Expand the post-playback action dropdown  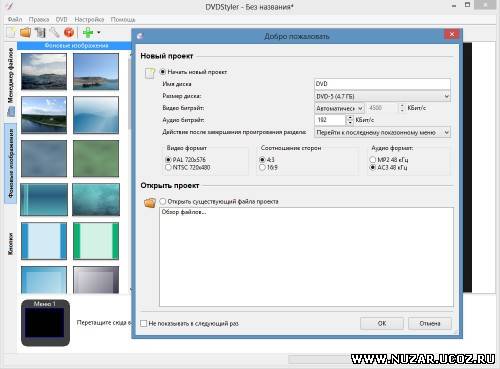click(x=382, y=133)
